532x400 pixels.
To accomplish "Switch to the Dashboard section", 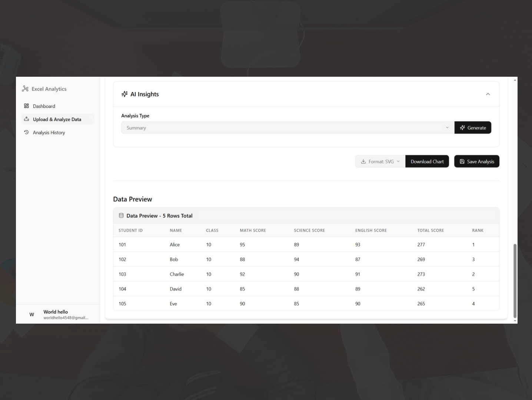I will (x=44, y=106).
